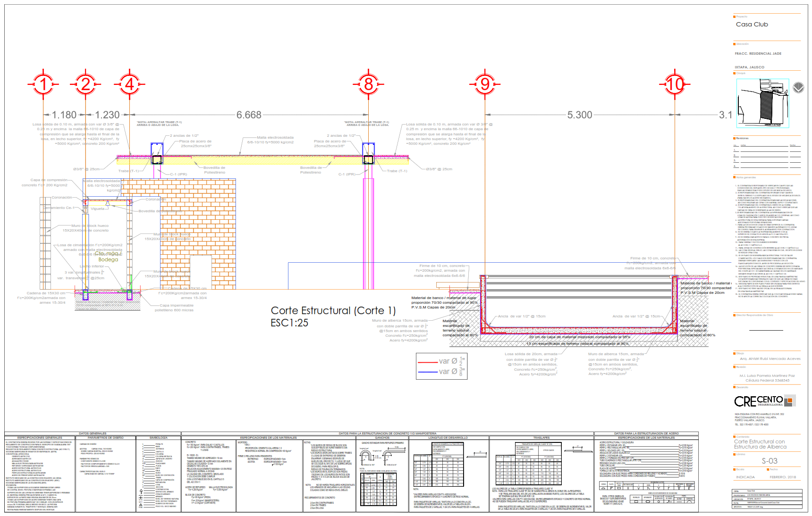Open the Croquis site location thumbnail
812x516 pixels.
pos(762,103)
